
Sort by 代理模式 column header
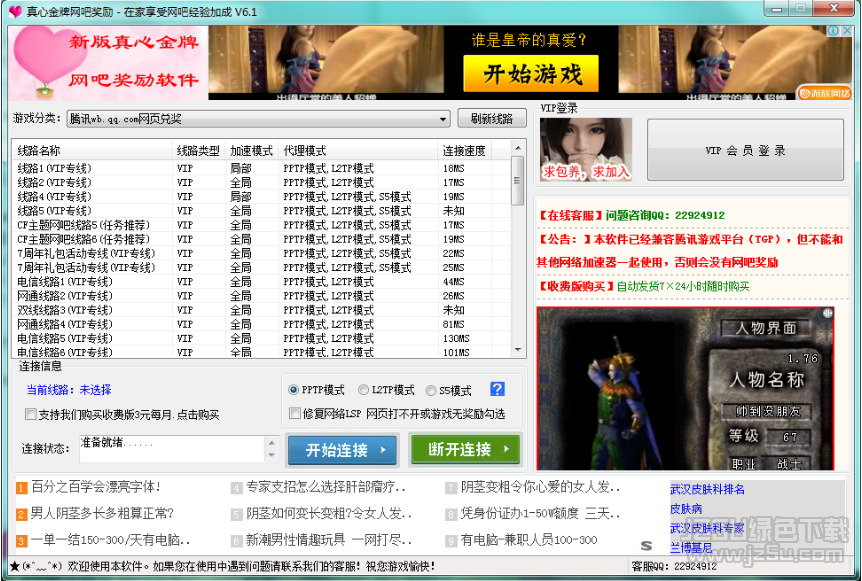click(x=358, y=151)
